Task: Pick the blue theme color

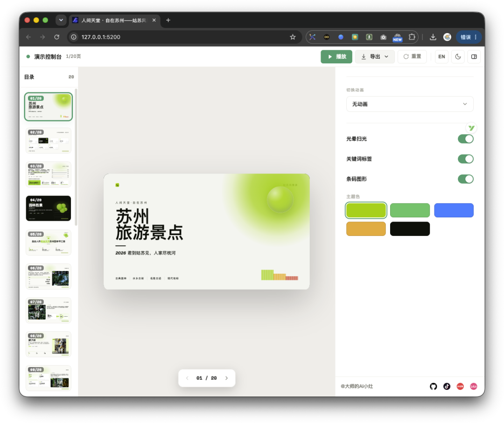Action: tap(454, 210)
